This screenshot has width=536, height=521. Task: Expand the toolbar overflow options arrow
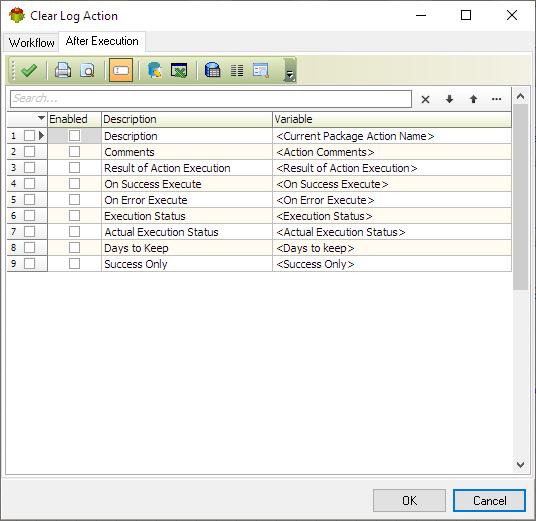tap(290, 71)
